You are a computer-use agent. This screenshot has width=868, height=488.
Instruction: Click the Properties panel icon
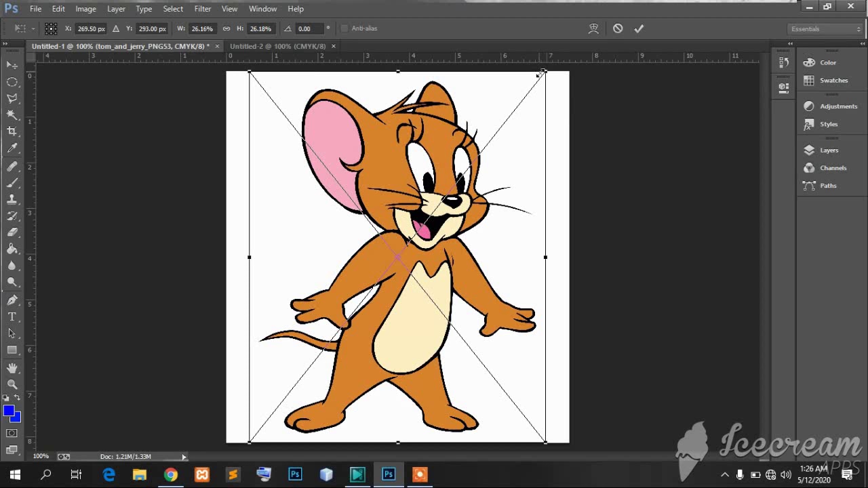pos(784,87)
